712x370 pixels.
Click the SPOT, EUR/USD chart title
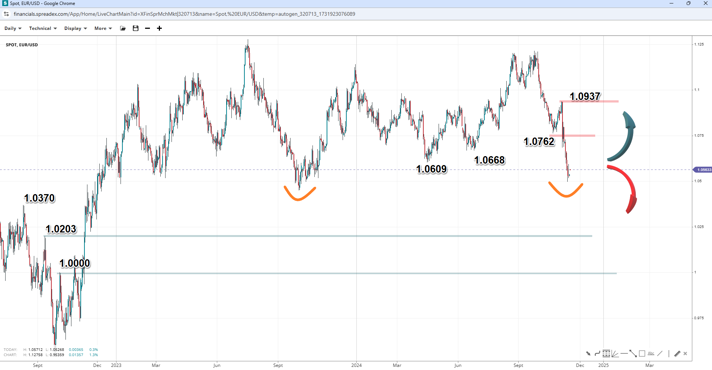pyautogui.click(x=22, y=45)
